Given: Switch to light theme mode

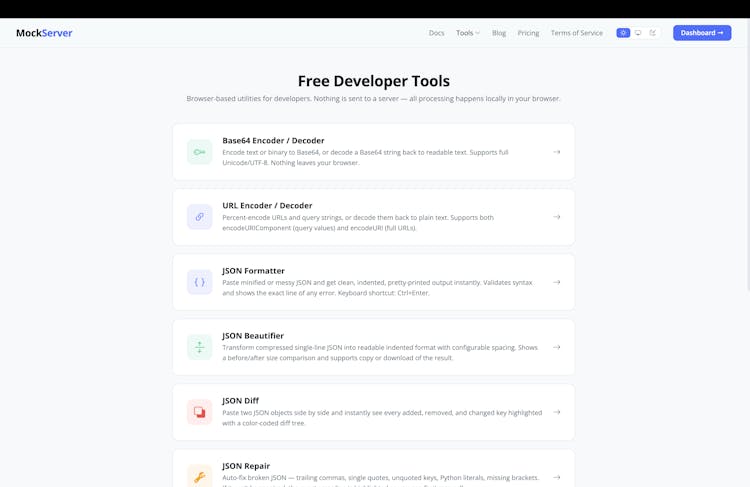Looking at the screenshot, I should point(623,33).
